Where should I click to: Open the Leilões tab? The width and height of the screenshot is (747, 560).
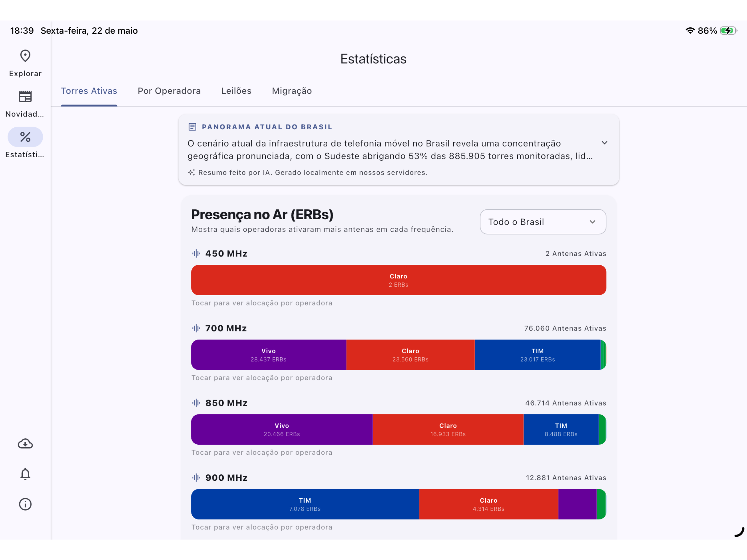(237, 91)
